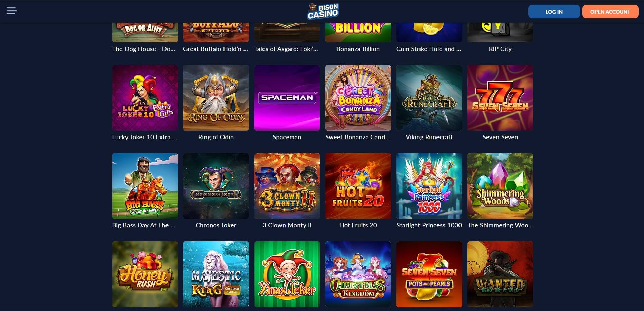Open Viking Runecraft game image

429,98
